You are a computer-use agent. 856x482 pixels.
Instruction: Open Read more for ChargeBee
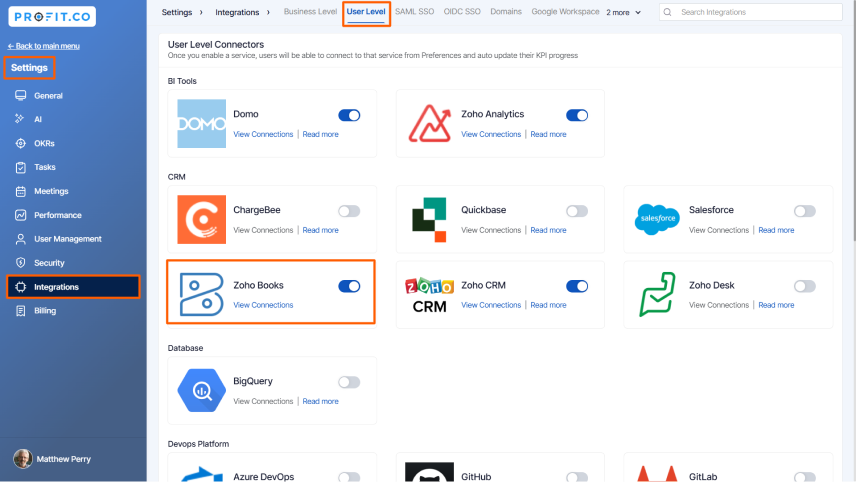[320, 230]
